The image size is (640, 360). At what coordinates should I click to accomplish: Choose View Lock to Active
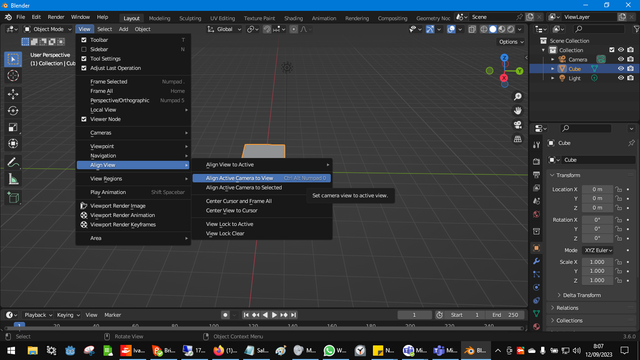click(x=261, y=224)
